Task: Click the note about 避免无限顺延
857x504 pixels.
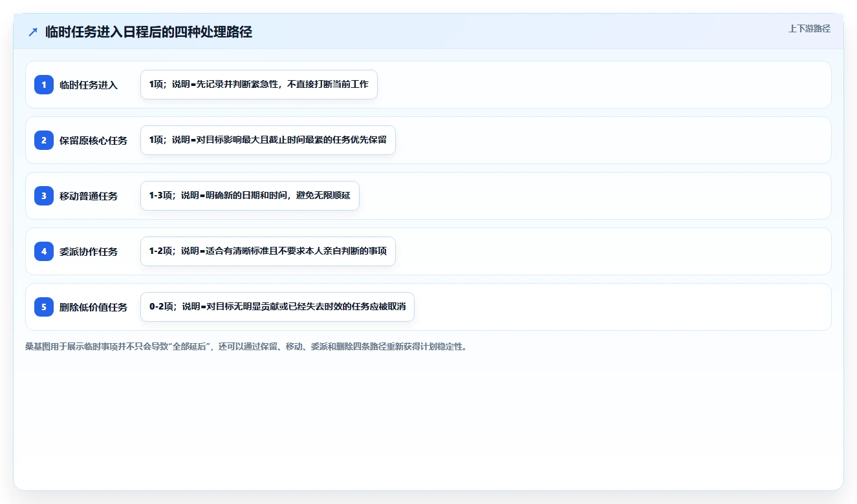Action: [250, 196]
